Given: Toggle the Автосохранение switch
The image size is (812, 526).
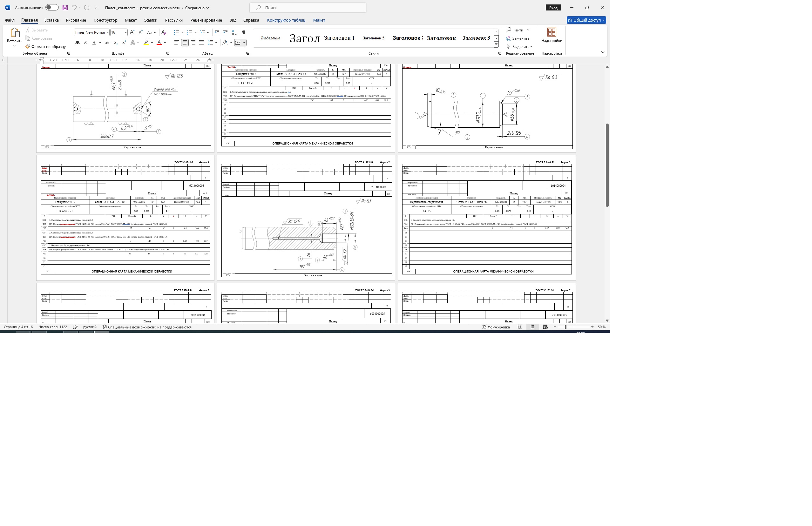Looking at the screenshot, I should (x=52, y=8).
